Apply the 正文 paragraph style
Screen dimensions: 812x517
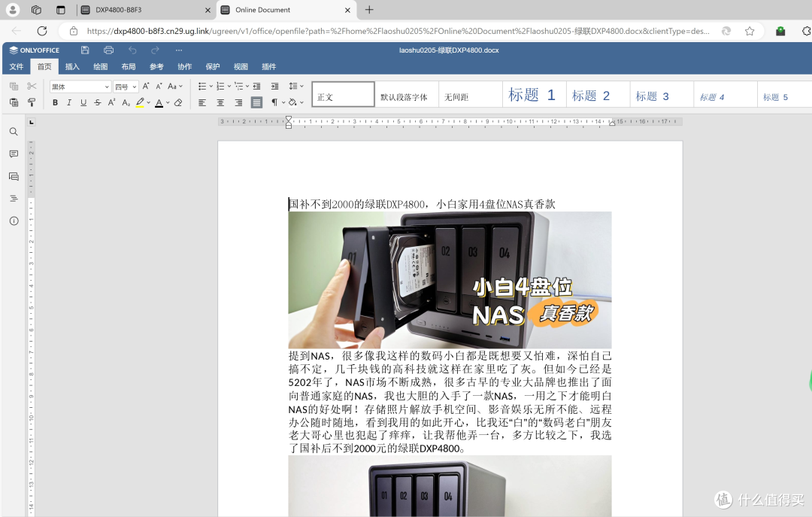tap(343, 94)
